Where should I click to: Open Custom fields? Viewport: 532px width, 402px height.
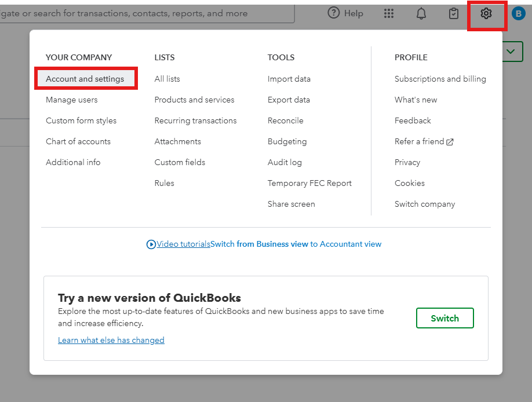(180, 162)
